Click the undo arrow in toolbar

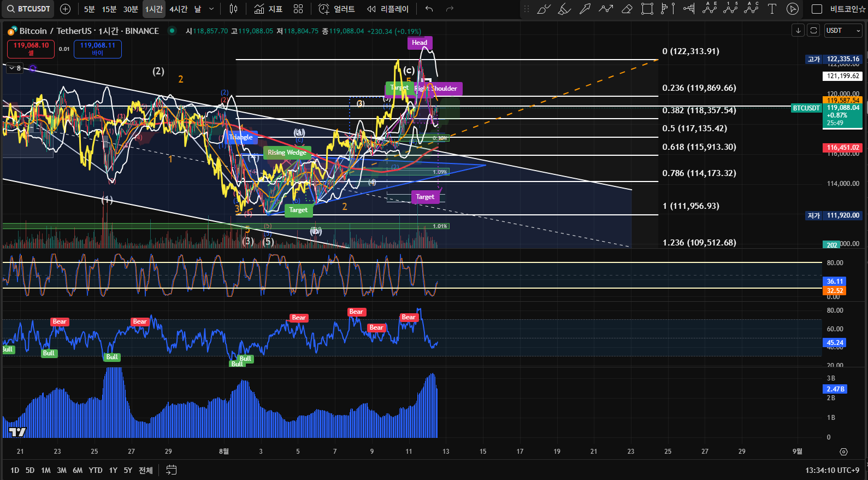tap(429, 9)
